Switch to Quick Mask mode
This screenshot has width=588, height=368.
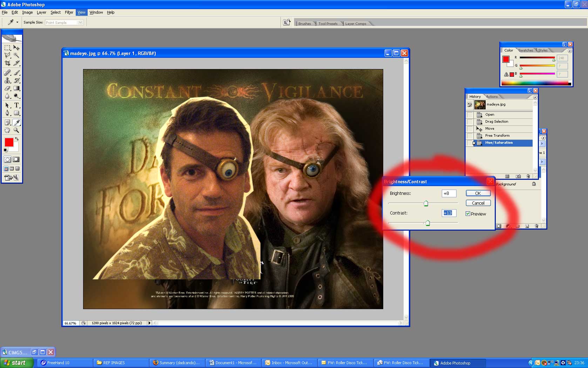[16, 159]
